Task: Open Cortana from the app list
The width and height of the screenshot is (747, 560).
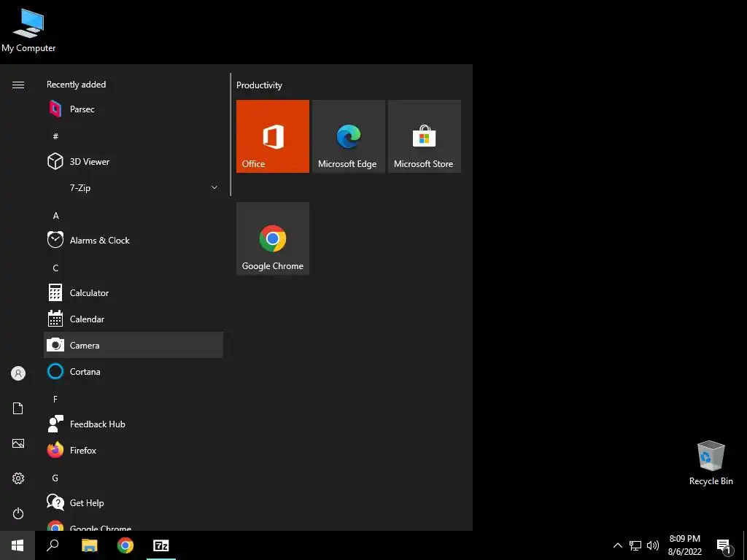Action: 133,371
